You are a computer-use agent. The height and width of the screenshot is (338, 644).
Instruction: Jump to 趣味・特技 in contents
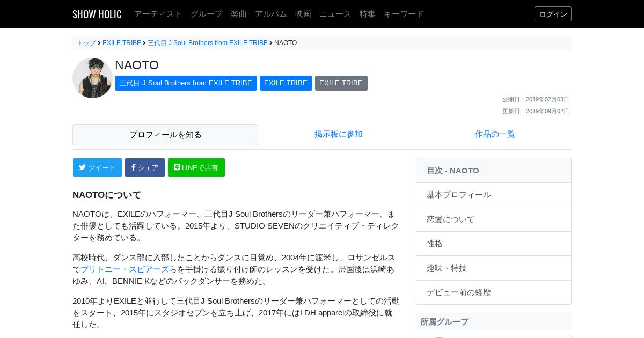[494, 268]
